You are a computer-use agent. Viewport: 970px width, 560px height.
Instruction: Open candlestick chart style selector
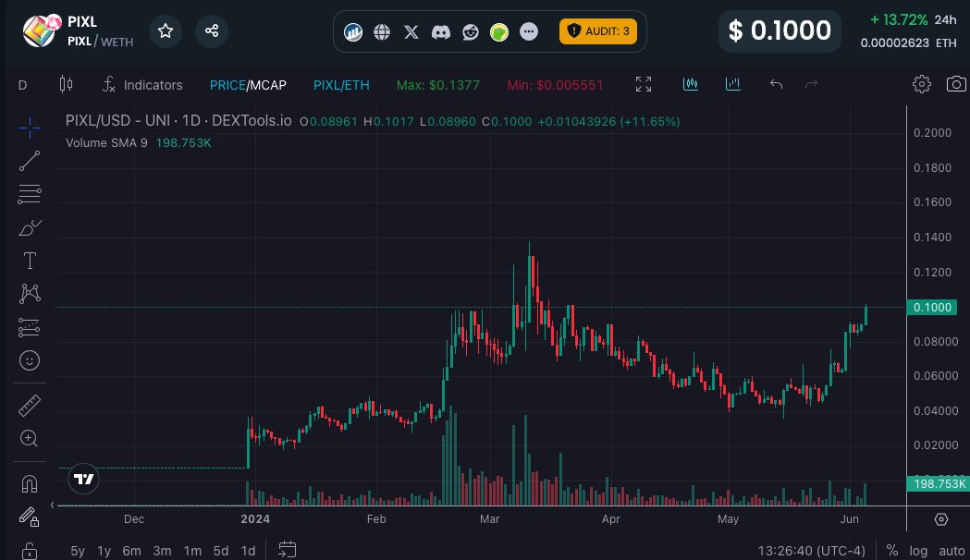(66, 84)
